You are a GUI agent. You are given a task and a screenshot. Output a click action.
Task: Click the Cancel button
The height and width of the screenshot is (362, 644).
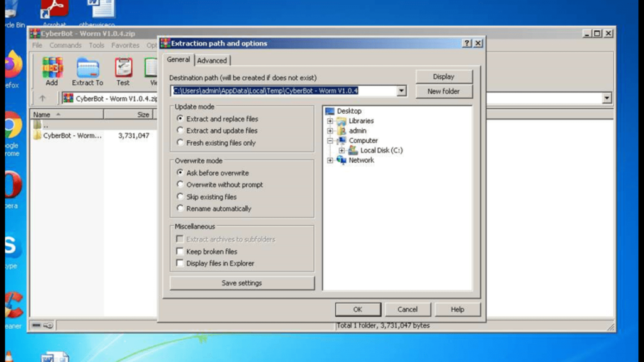click(408, 309)
